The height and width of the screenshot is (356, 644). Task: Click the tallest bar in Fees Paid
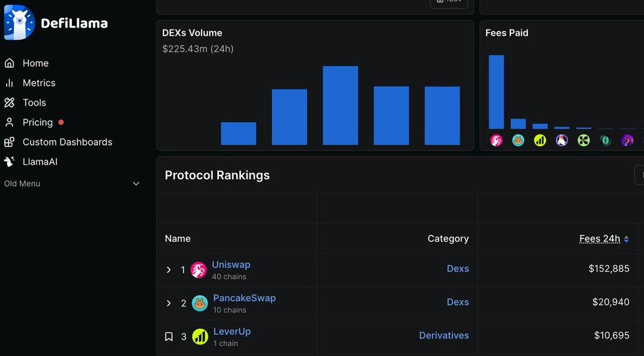tap(496, 92)
